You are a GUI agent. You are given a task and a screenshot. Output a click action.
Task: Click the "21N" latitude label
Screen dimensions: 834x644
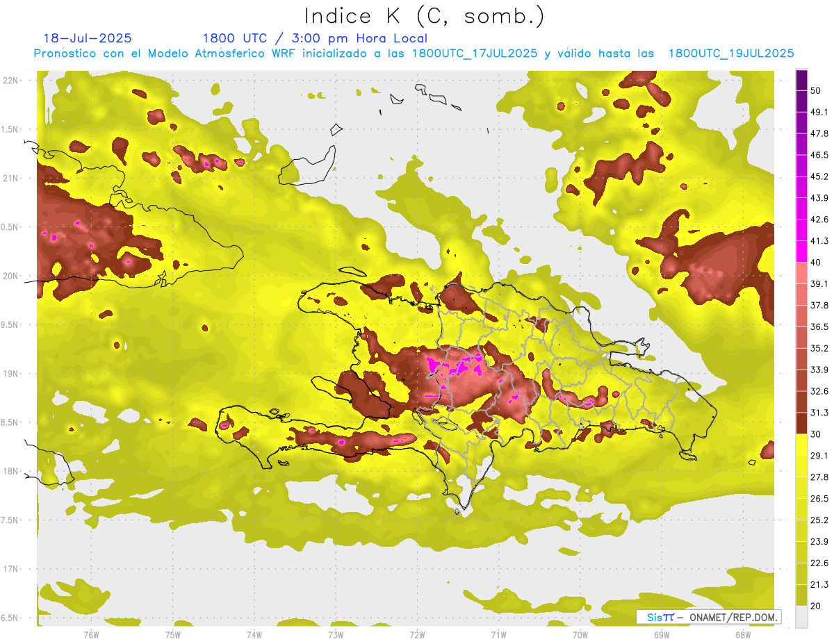tap(11, 178)
